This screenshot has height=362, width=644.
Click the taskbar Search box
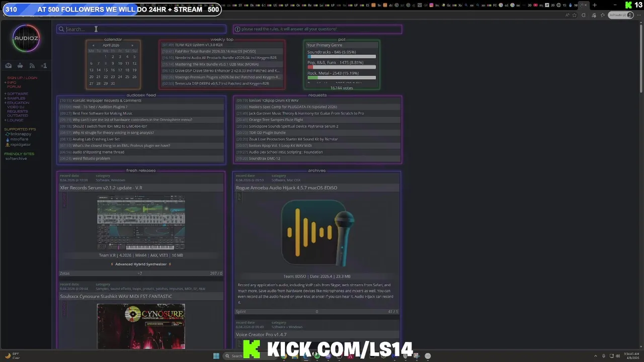click(234, 356)
